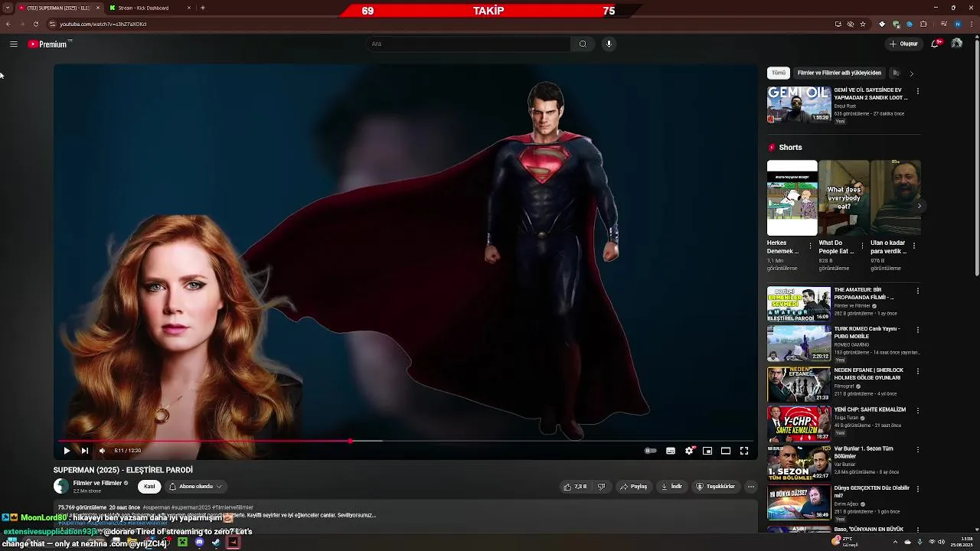980x551 pixels.
Task: Open TURK ROMEO Canlı Yayını video
Action: point(799,344)
